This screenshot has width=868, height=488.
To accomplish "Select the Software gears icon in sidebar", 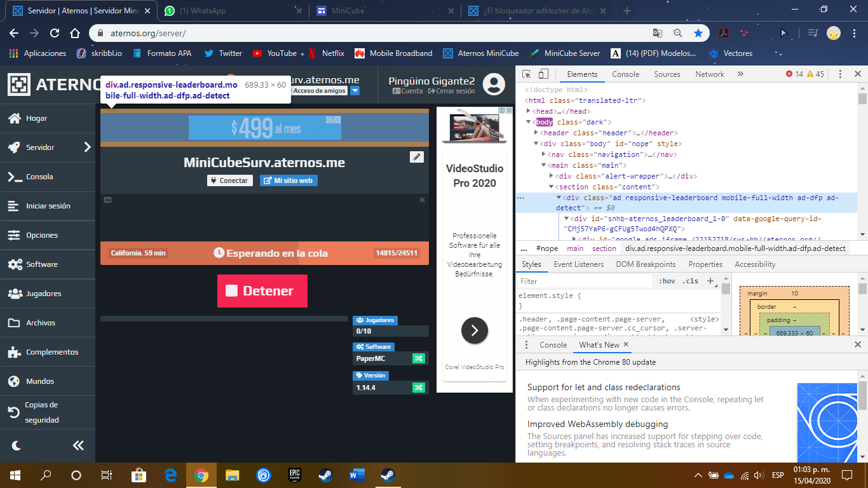I will point(15,264).
